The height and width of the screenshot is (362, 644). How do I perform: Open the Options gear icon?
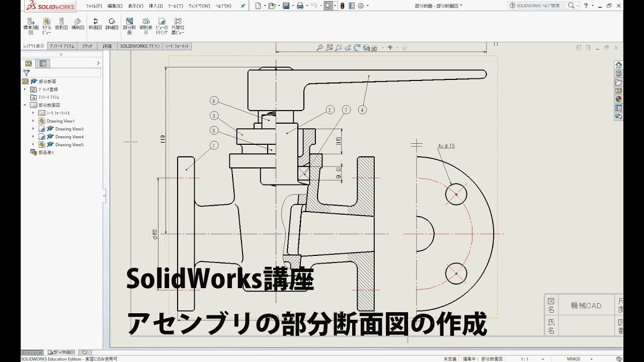pos(360,6)
